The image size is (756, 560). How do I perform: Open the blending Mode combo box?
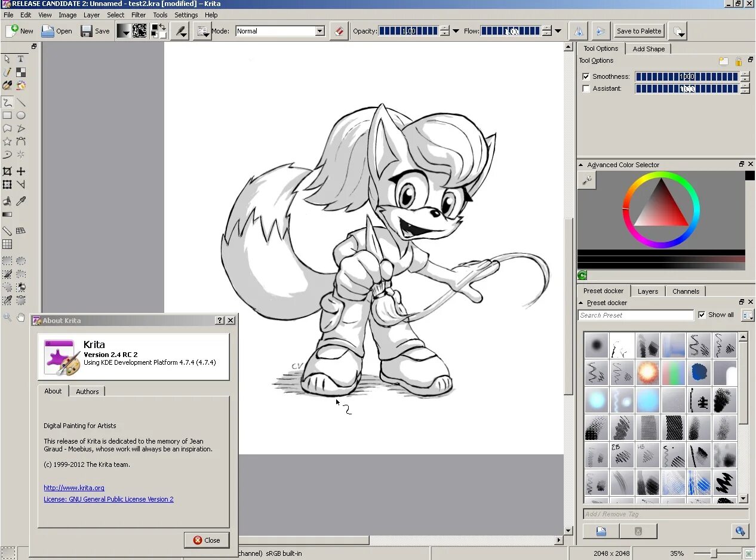click(280, 31)
